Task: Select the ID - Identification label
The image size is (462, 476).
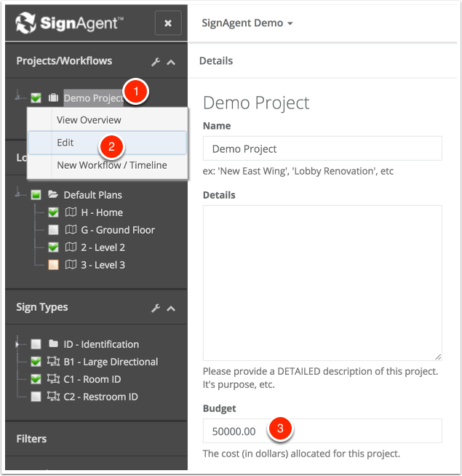Action: [x=101, y=344]
